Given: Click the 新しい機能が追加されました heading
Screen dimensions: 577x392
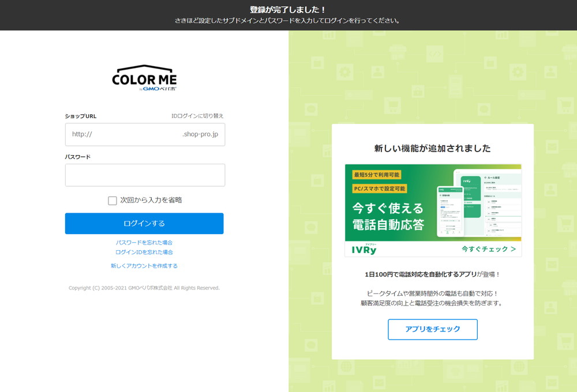Looking at the screenshot, I should (433, 148).
